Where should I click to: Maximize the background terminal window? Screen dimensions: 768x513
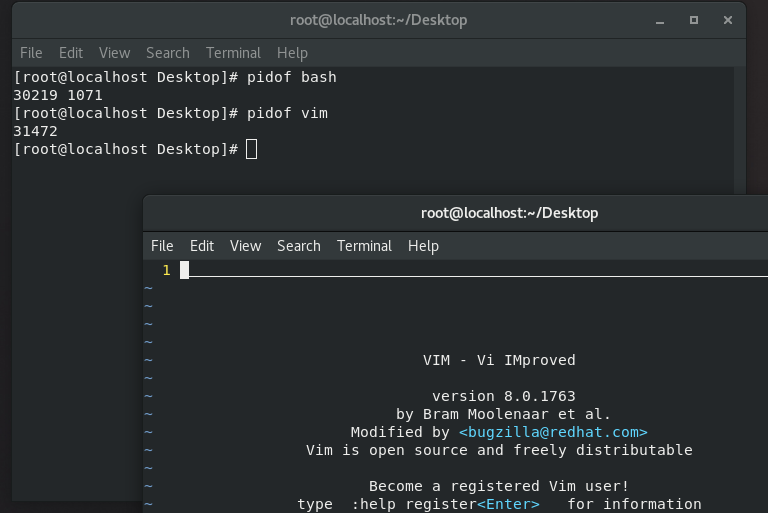coord(694,20)
